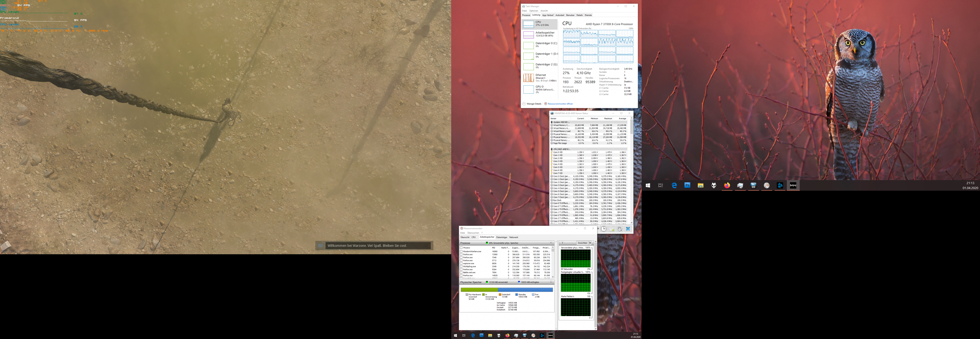
Task: Open the Ansichten dropdown arrow
Action: (x=590, y=243)
